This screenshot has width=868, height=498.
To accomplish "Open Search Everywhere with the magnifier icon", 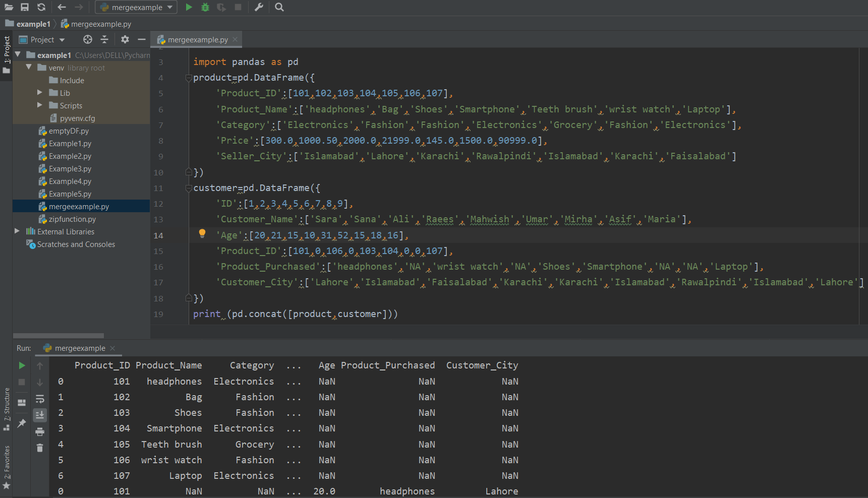I will [279, 7].
